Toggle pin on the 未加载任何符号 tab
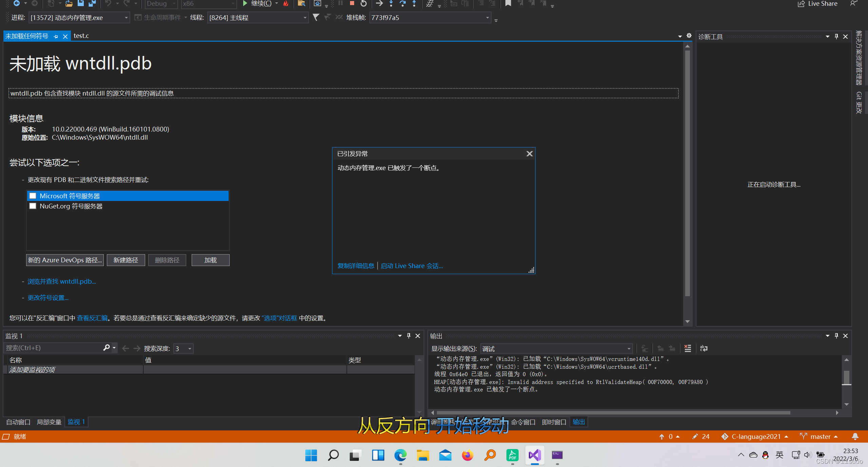Screen dimensions: 868x467 56,36
